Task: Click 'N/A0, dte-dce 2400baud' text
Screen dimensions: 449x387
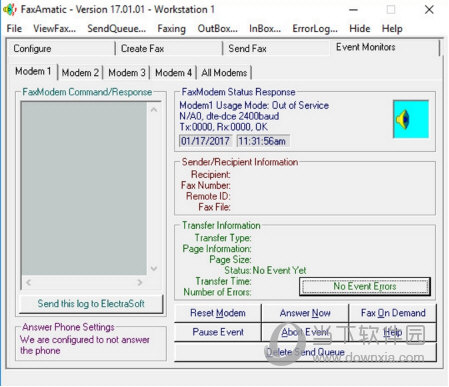Action: pos(229,116)
